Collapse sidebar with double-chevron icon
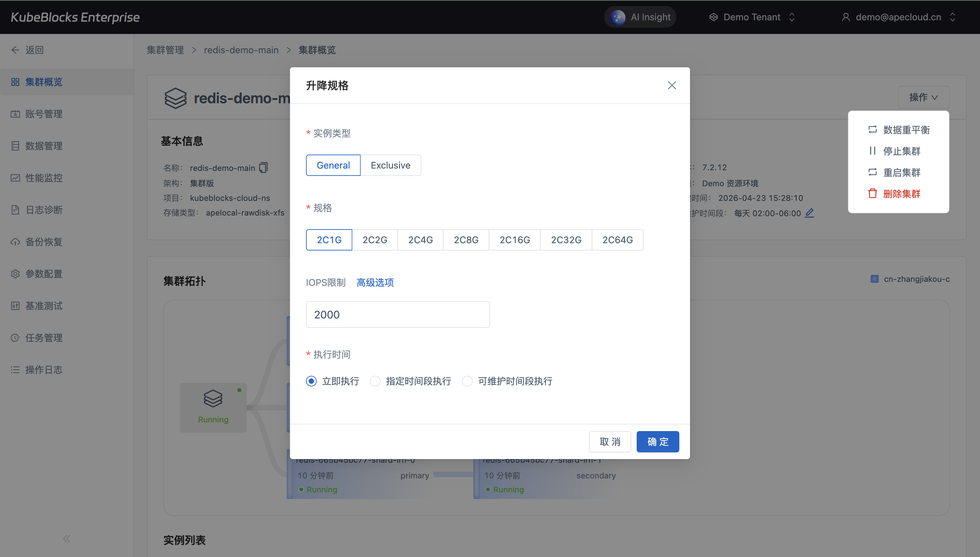The height and width of the screenshot is (557, 980). [67, 539]
